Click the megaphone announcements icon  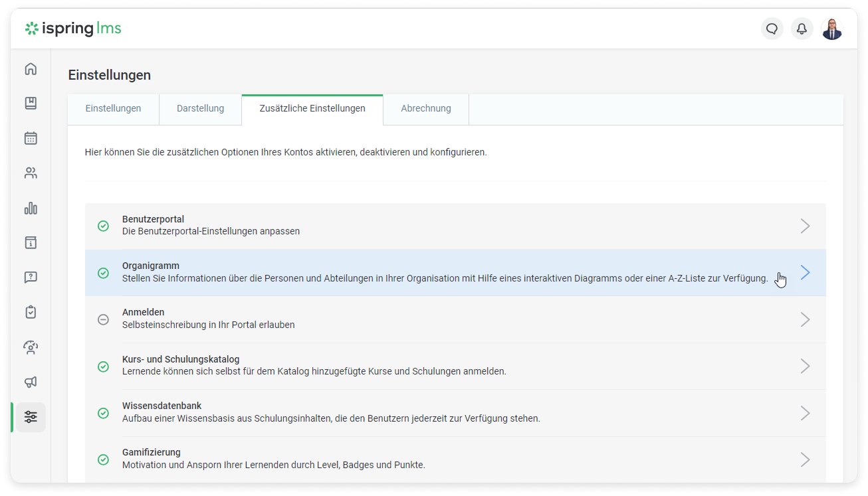pyautogui.click(x=31, y=382)
